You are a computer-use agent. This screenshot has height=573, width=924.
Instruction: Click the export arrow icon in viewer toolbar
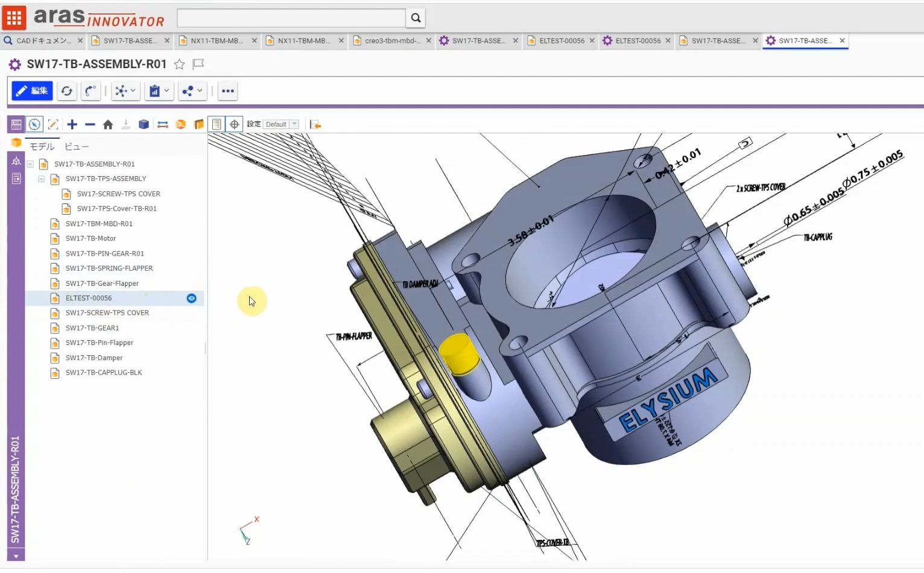pos(315,124)
